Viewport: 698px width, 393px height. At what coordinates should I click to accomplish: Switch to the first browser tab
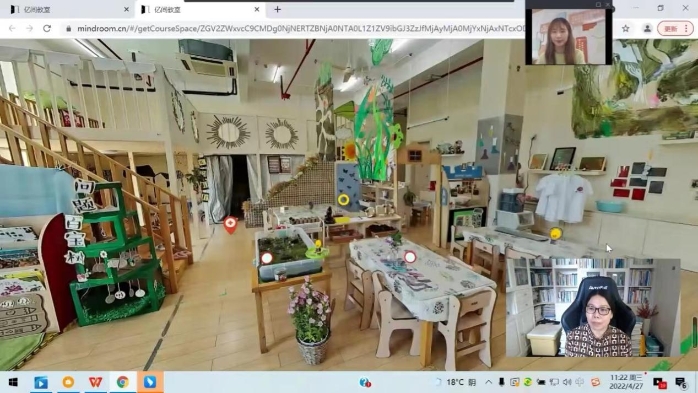pos(68,9)
